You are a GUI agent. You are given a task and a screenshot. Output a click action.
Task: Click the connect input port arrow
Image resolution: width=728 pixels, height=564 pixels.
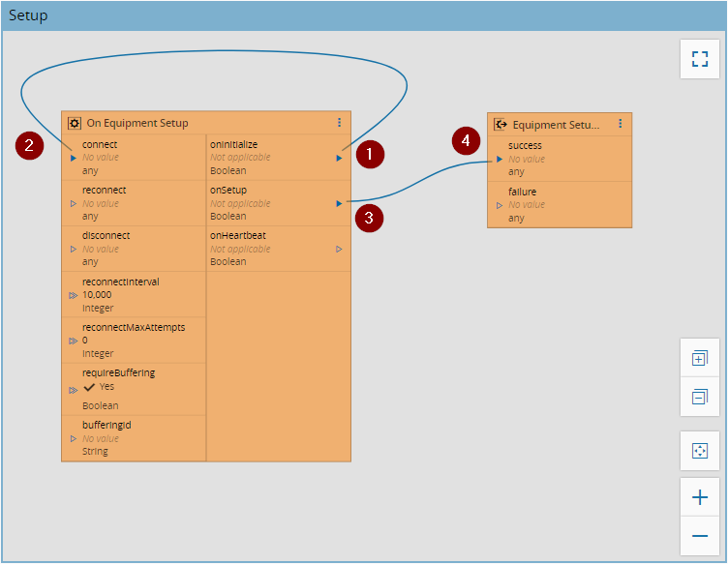[74, 158]
